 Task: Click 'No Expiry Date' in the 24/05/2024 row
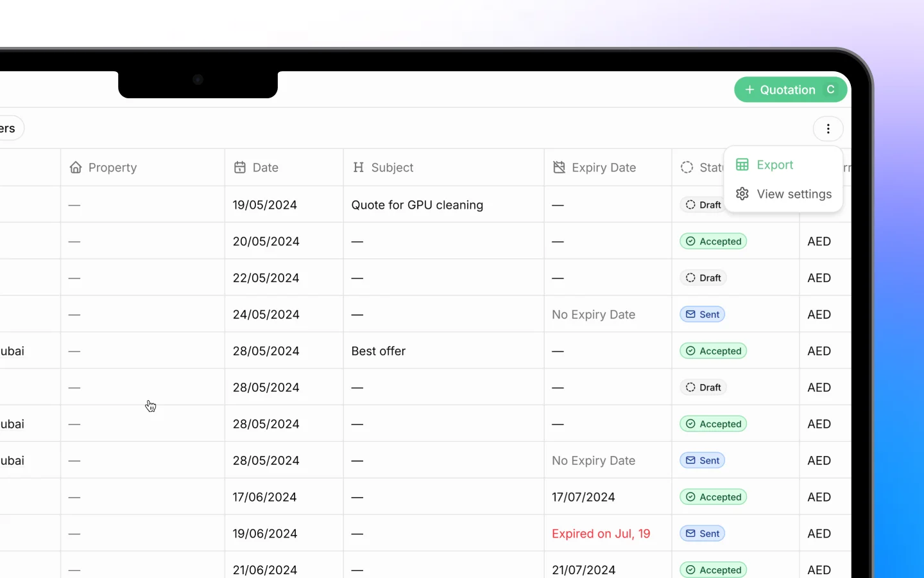click(x=594, y=315)
